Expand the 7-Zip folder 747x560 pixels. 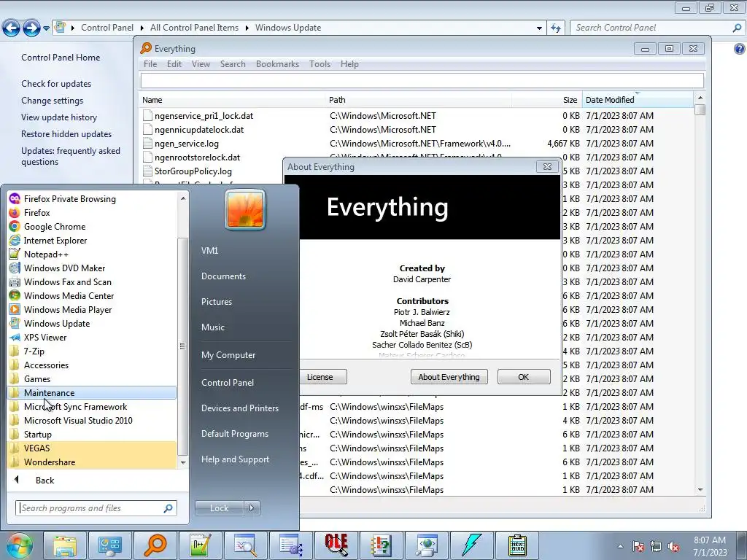[34, 351]
